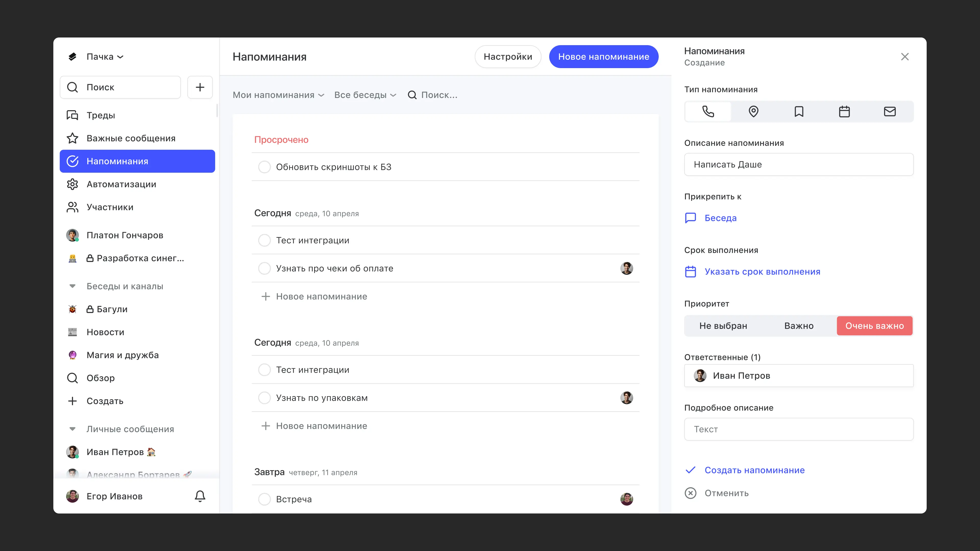Complete the 'Встреча' reminder checkbox
The width and height of the screenshot is (980, 551).
point(264,499)
